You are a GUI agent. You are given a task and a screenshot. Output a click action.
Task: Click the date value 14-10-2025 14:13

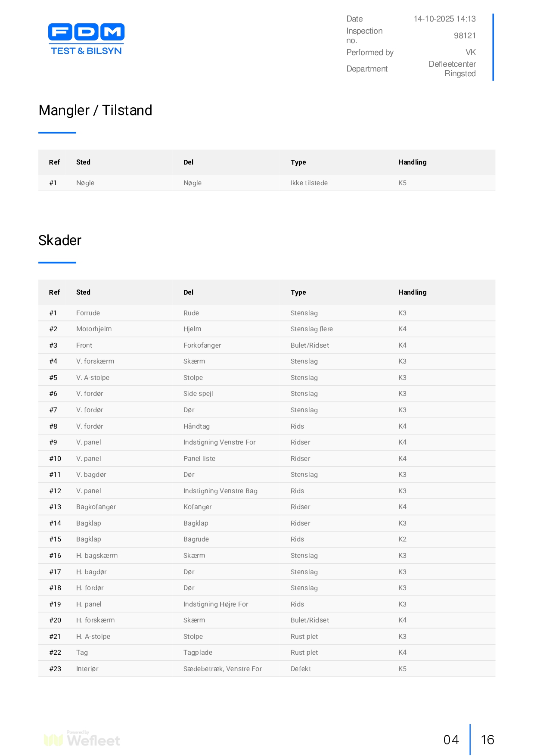(x=444, y=19)
